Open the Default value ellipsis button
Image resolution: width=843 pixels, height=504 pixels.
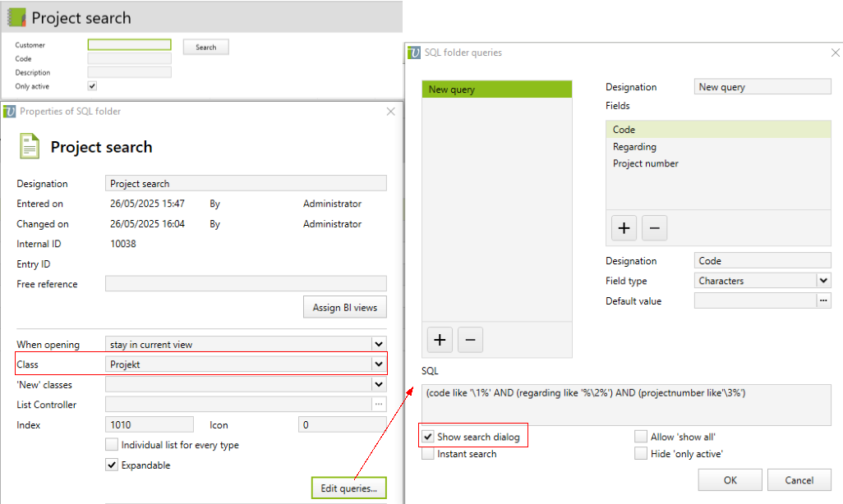coord(824,301)
